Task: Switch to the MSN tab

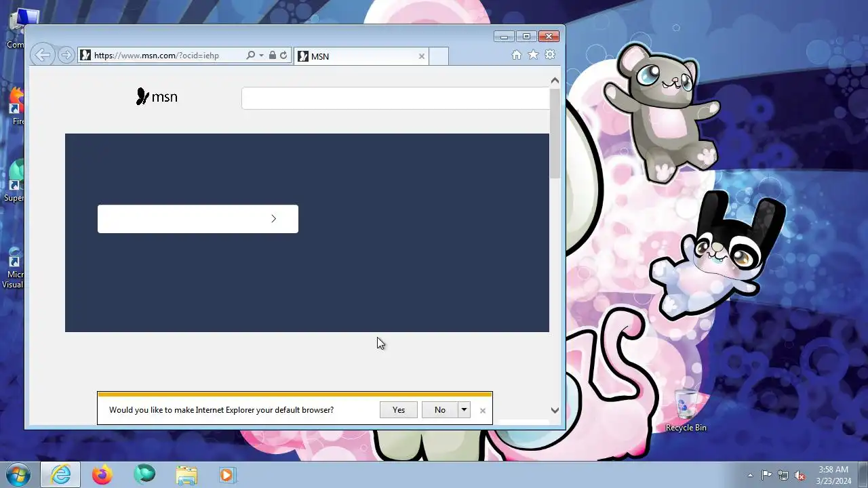Action: (x=361, y=56)
